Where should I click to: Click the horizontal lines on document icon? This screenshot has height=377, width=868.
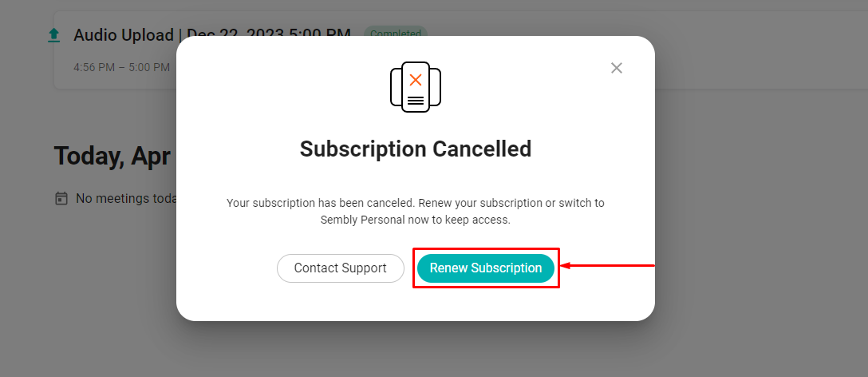tap(415, 101)
